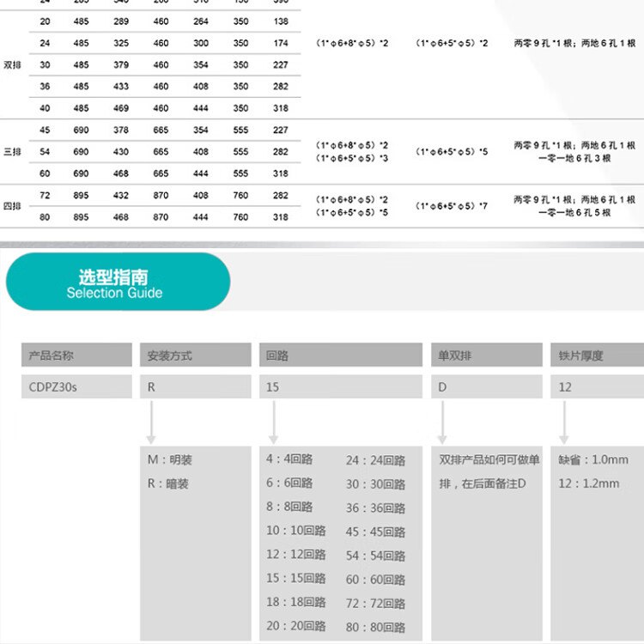Choose the M:明装 installation option
644x644 pixels.
click(170, 460)
